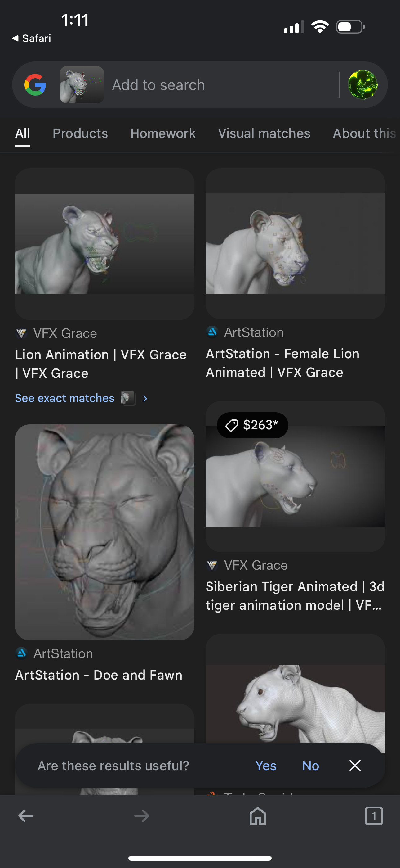Image resolution: width=400 pixels, height=868 pixels.
Task: Answer Yes to results useful
Action: tap(266, 766)
